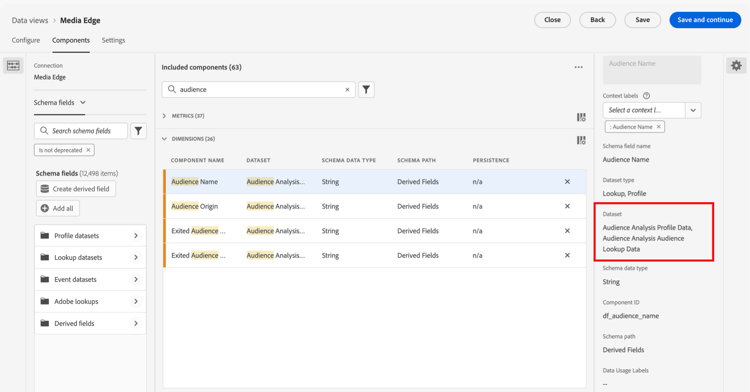Click the Dataset column header
Image resolution: width=750 pixels, height=392 pixels.
click(x=258, y=160)
